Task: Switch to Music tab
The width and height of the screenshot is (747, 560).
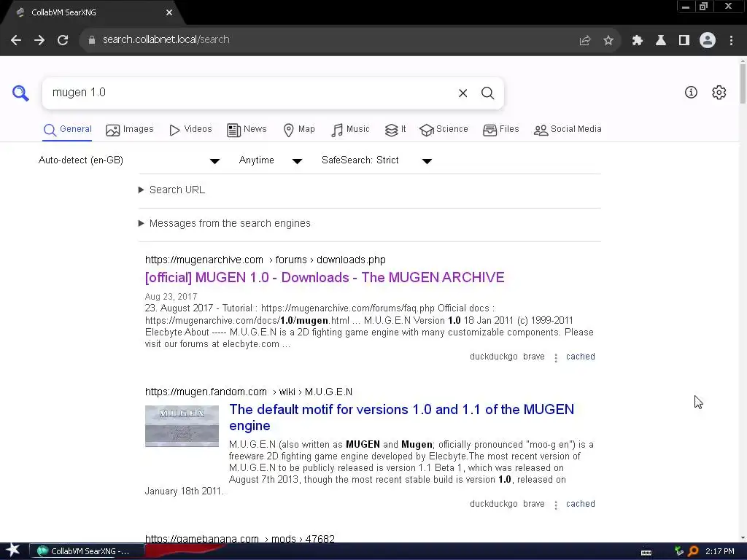Action: click(x=350, y=130)
